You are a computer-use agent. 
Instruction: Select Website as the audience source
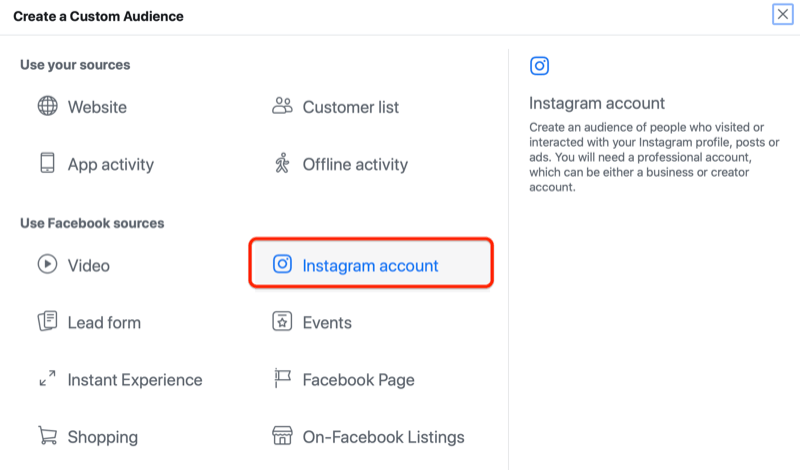97,106
